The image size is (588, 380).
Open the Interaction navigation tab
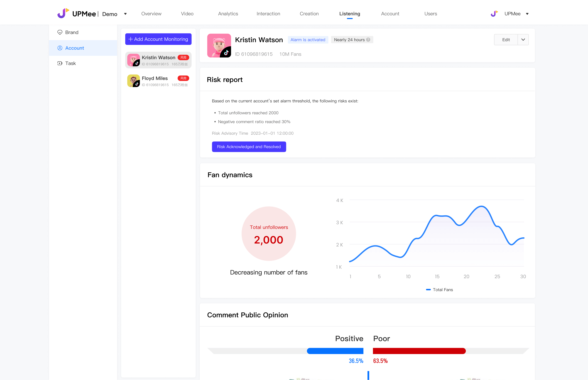click(268, 14)
